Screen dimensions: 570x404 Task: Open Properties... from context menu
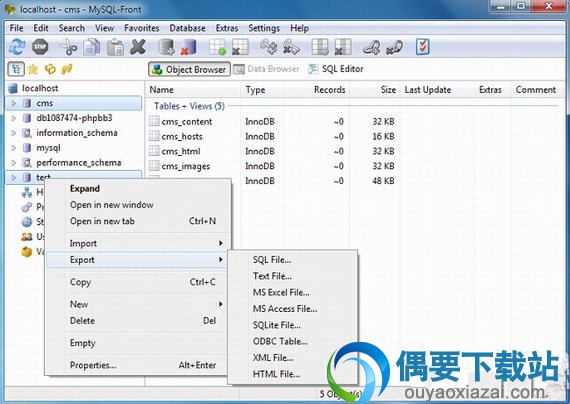(138, 365)
